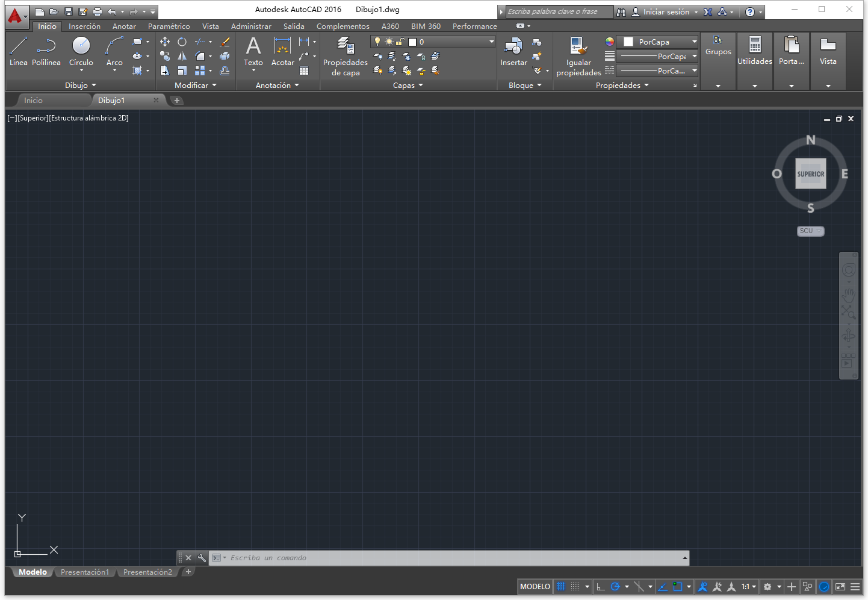This screenshot has height=600, width=868.
Task: Open the layer dropdown list
Action: pos(433,42)
